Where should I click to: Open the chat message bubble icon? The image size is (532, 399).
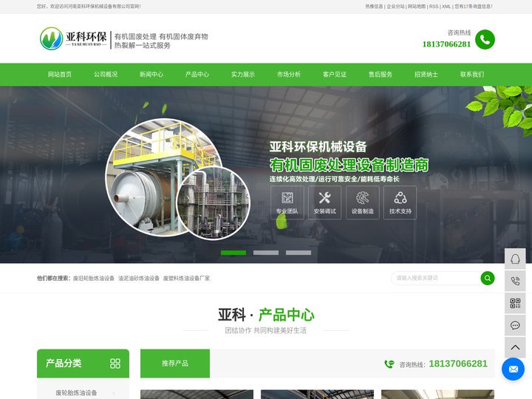[x=515, y=325]
